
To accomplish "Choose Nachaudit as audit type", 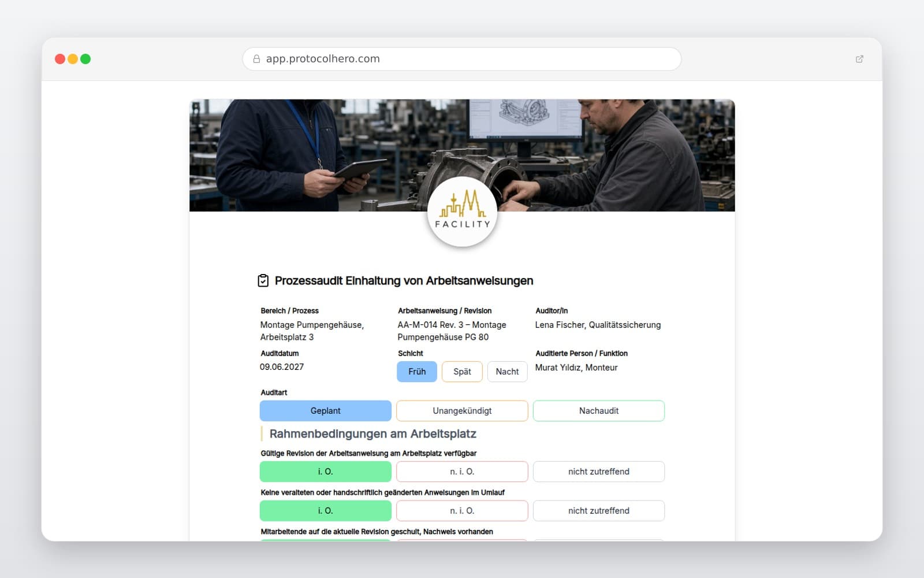I will 599,411.
